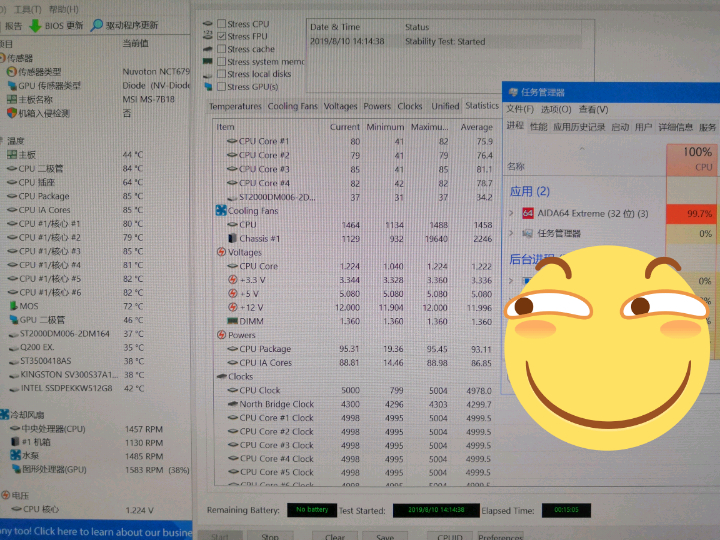Enable the Stress cache checkbox

click(221, 49)
